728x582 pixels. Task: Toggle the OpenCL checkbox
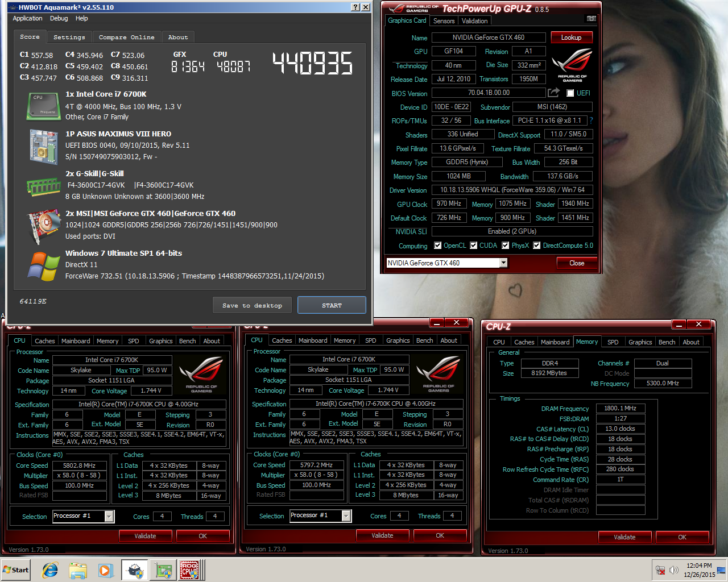click(437, 246)
